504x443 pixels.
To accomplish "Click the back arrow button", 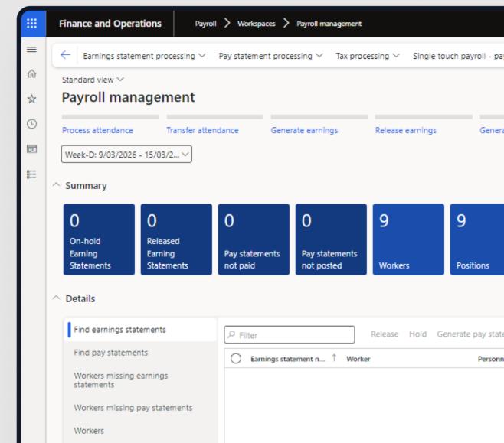I will pyautogui.click(x=65, y=56).
